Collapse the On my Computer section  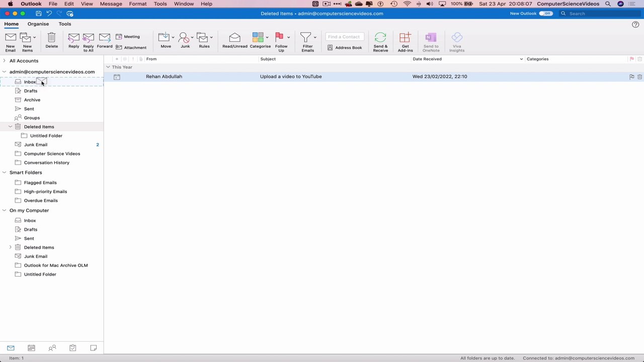point(5,211)
